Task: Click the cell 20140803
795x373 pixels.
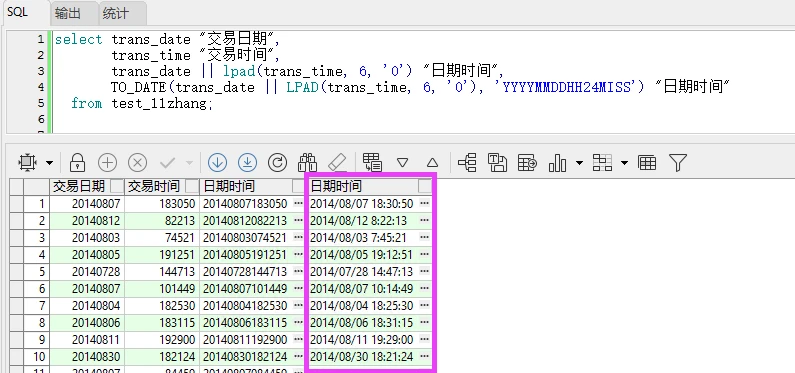Action: (x=87, y=238)
